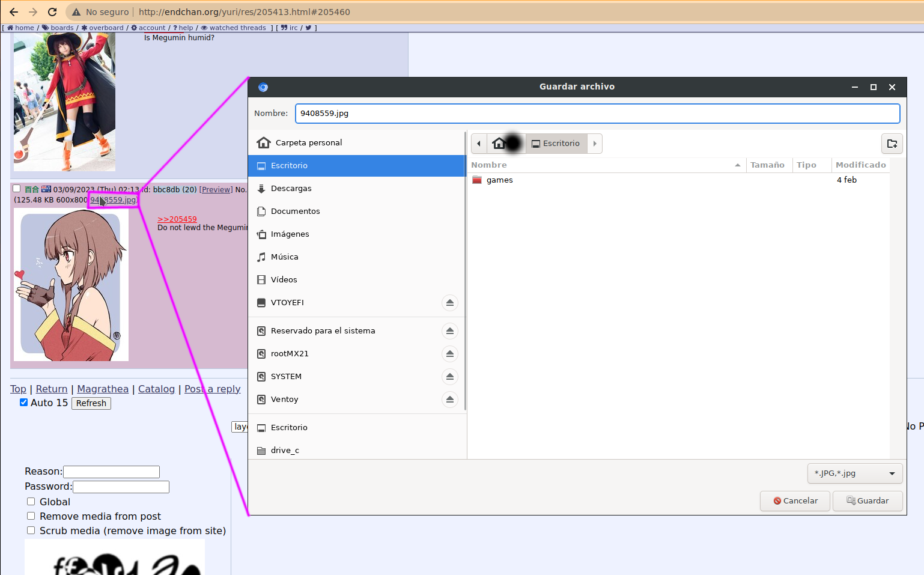924x575 pixels.
Task: Open the 'account' nav link
Action: [148, 28]
